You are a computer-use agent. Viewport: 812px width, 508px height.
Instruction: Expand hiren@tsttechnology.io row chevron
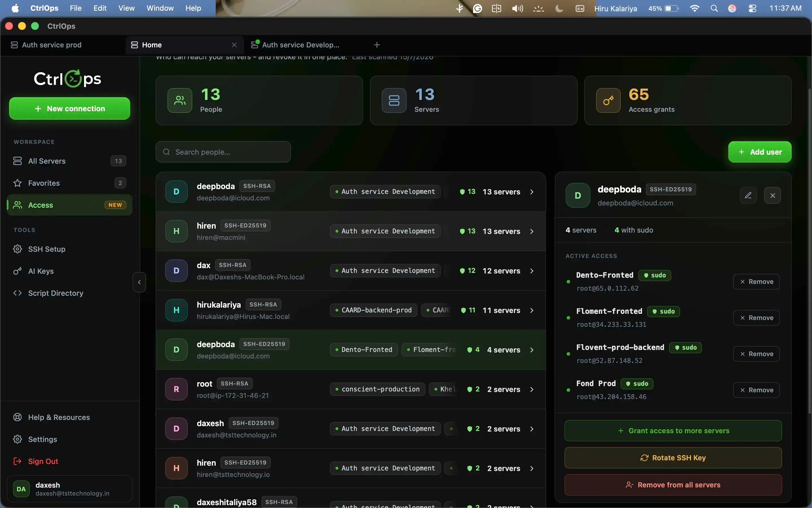click(532, 468)
